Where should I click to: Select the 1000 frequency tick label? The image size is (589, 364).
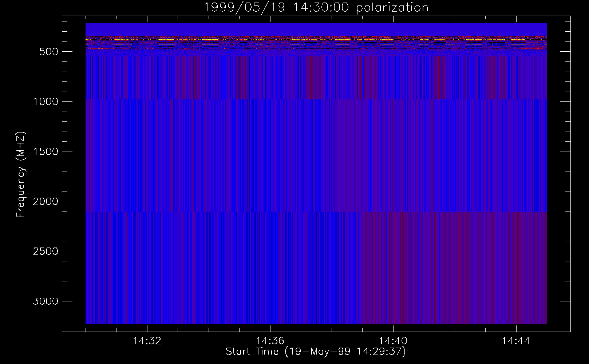pyautogui.click(x=46, y=102)
